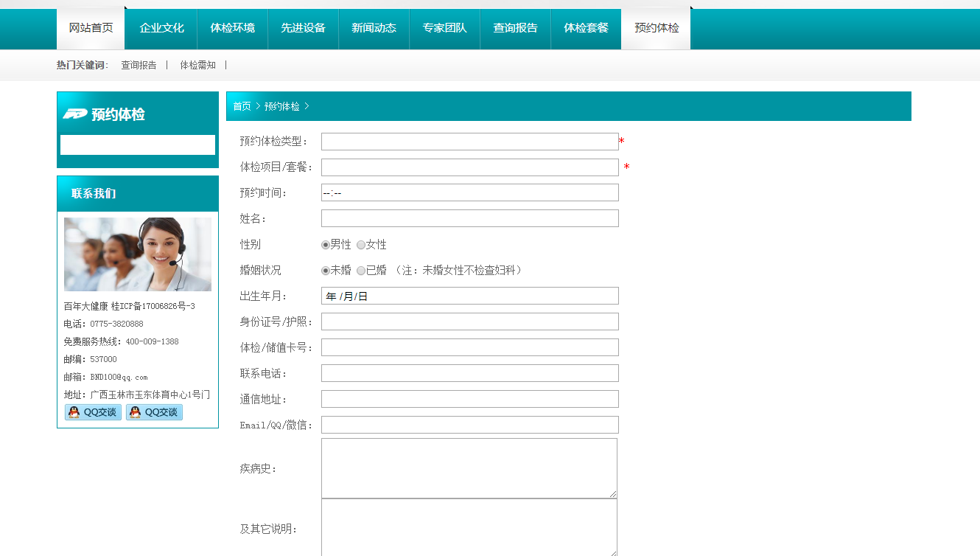Go to 企业文化 in the nav bar
The width and height of the screenshot is (980, 556).
tap(161, 28)
